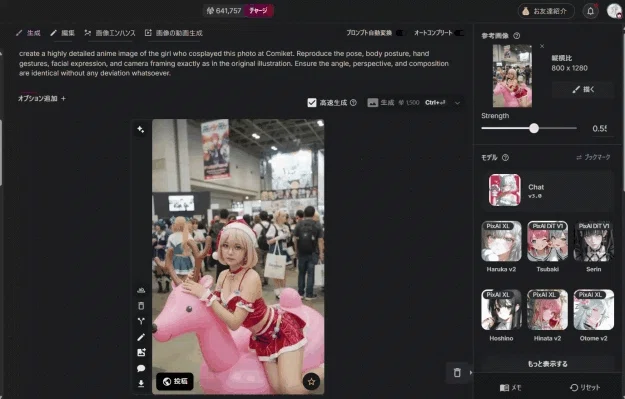Click the ブックマーク link

593,157
